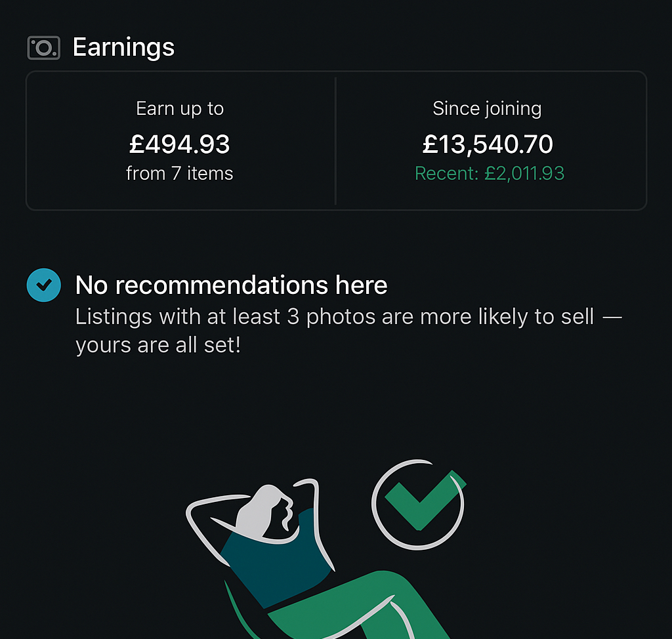
Task: Open the green 'Recent: £2,011.93' text
Action: pyautogui.click(x=490, y=173)
